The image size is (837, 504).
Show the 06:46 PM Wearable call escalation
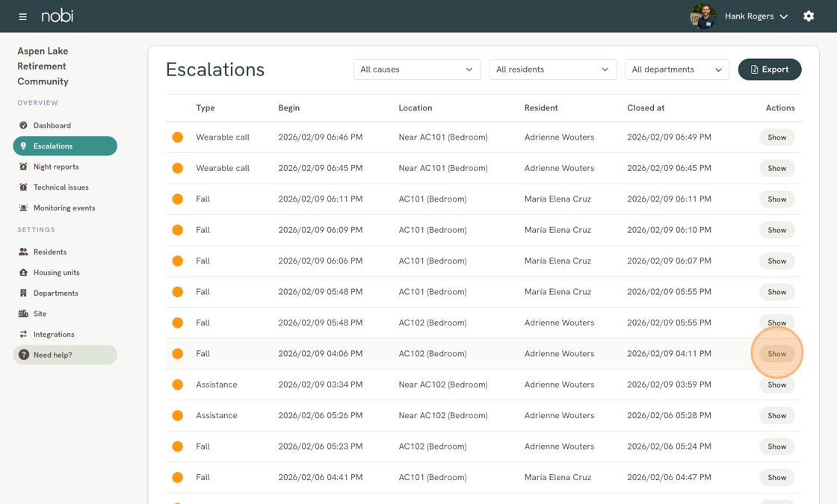[x=776, y=137]
